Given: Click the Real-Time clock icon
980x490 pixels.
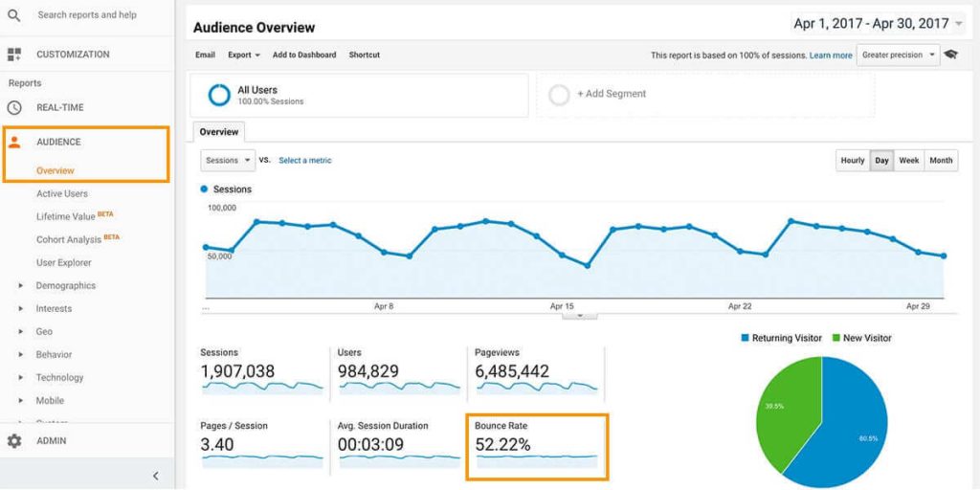Looking at the screenshot, I should click(13, 107).
